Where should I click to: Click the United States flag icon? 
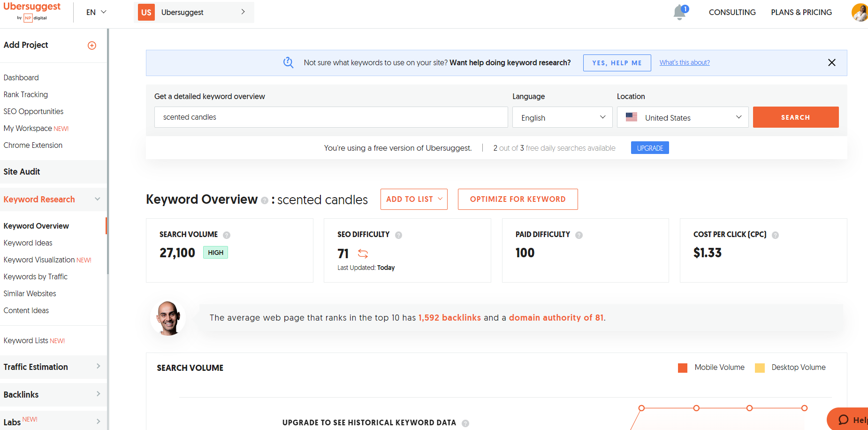click(632, 117)
